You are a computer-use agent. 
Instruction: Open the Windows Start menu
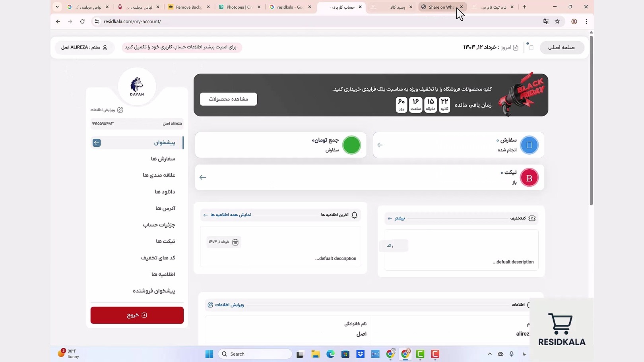tap(209, 354)
